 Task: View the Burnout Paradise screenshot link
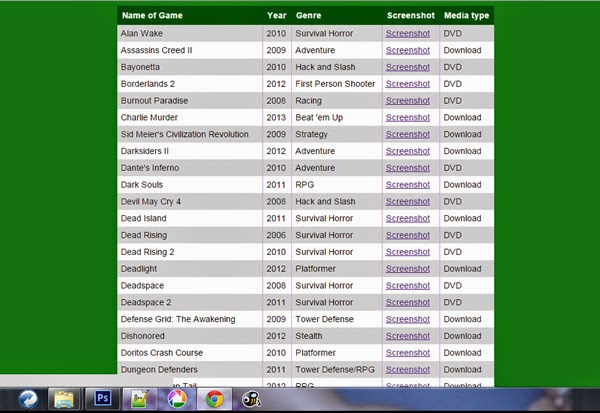408,101
